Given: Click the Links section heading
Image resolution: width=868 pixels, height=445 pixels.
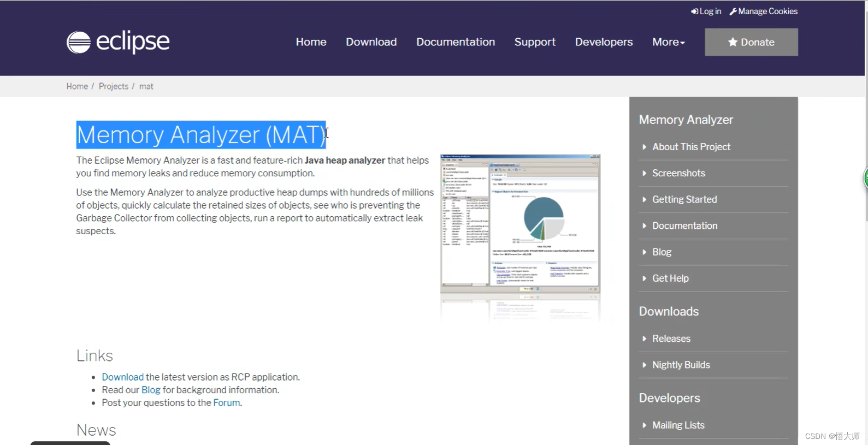Looking at the screenshot, I should 95,355.
